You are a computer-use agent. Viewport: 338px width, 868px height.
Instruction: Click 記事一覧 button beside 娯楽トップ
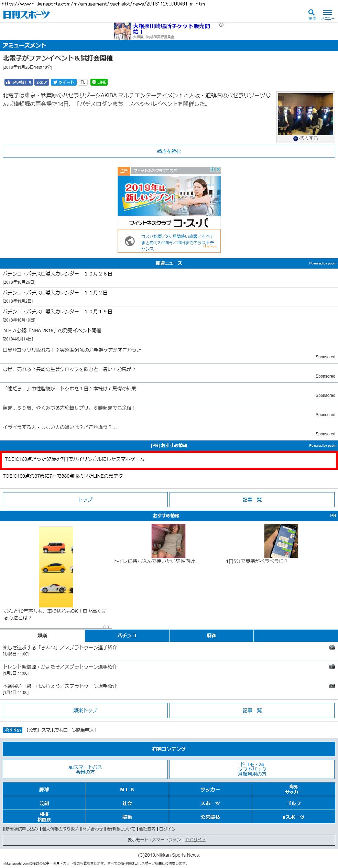point(252,710)
